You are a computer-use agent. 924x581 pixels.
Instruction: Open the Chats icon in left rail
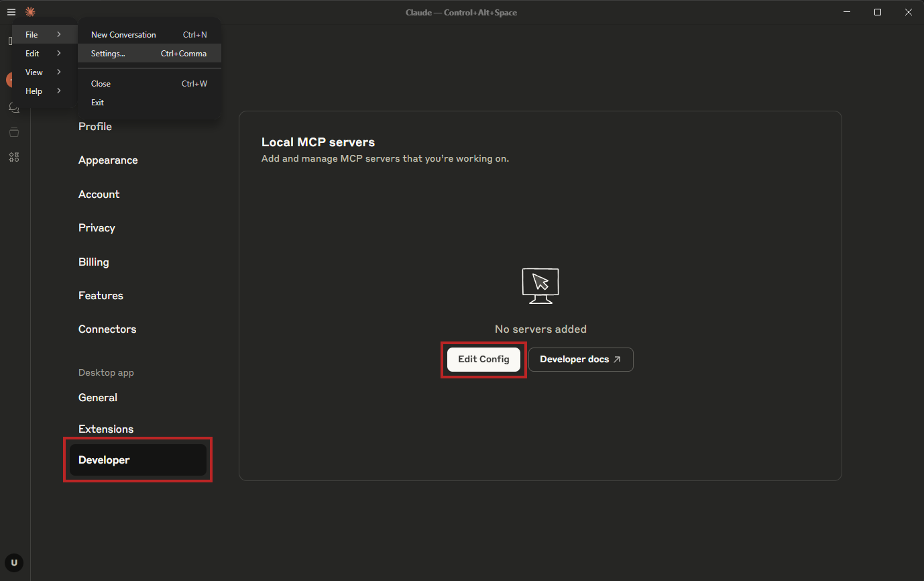13,107
